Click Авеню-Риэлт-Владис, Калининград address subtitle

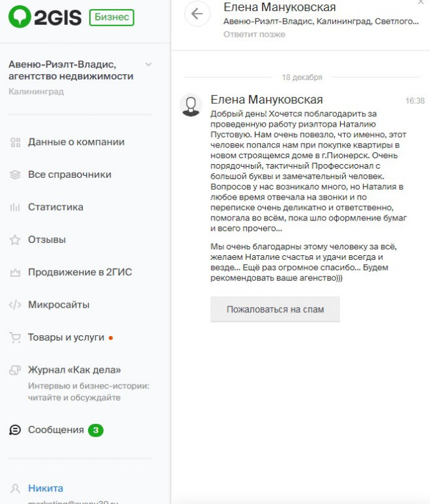click(x=321, y=22)
